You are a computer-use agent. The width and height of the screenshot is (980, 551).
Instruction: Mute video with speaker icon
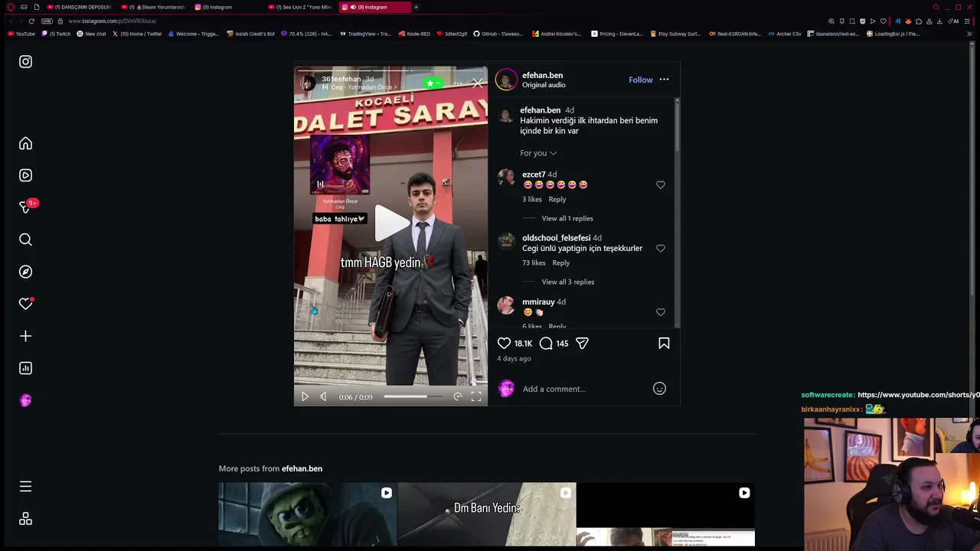[x=323, y=396]
